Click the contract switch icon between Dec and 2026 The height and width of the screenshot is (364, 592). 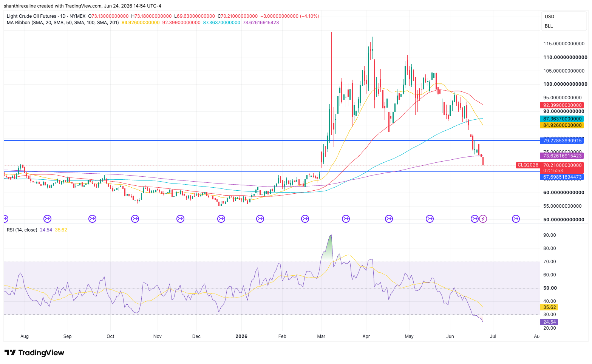[x=221, y=219]
